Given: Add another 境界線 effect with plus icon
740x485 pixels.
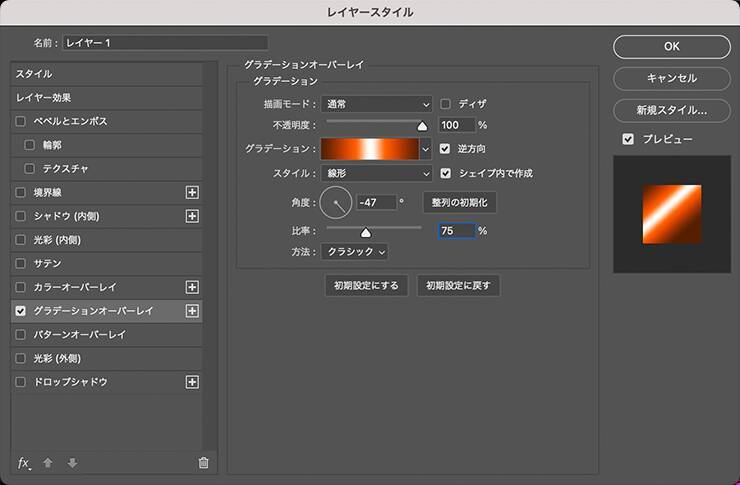Looking at the screenshot, I should (x=193, y=192).
